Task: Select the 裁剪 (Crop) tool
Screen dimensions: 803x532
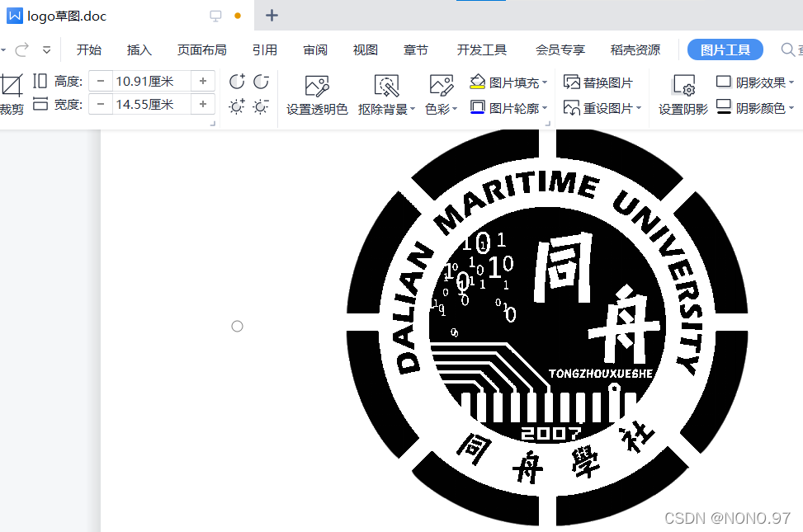Action: click(x=11, y=91)
